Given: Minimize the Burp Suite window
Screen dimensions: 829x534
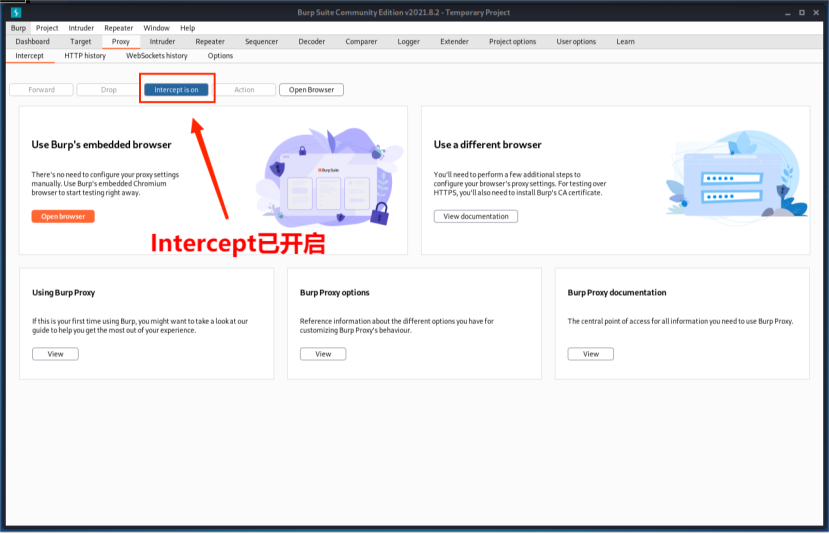Looking at the screenshot, I should pos(788,13).
